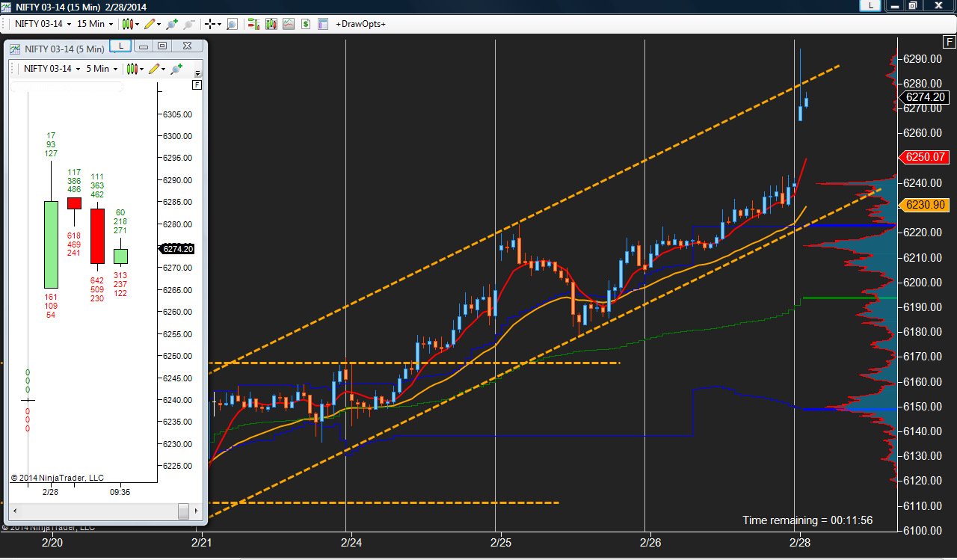957x560 pixels.
Task: Expand the 5 Min toolbar overflow chevron
Action: pos(197,73)
